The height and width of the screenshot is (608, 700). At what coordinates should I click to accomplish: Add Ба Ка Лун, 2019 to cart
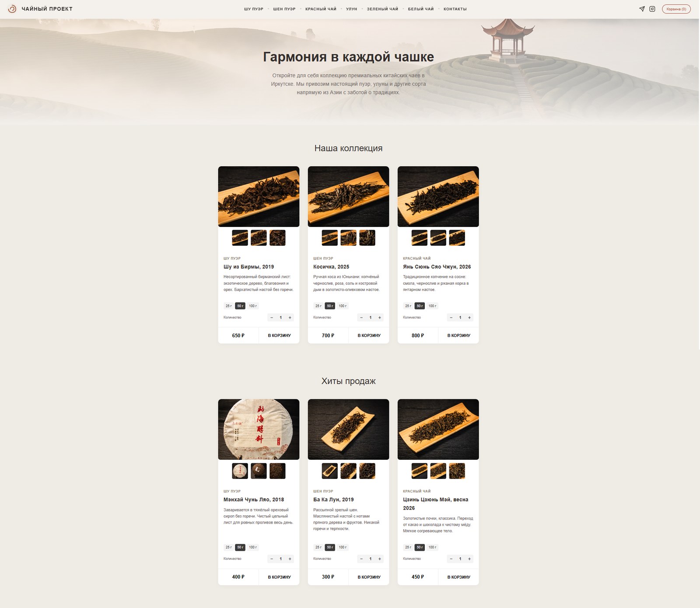point(369,577)
